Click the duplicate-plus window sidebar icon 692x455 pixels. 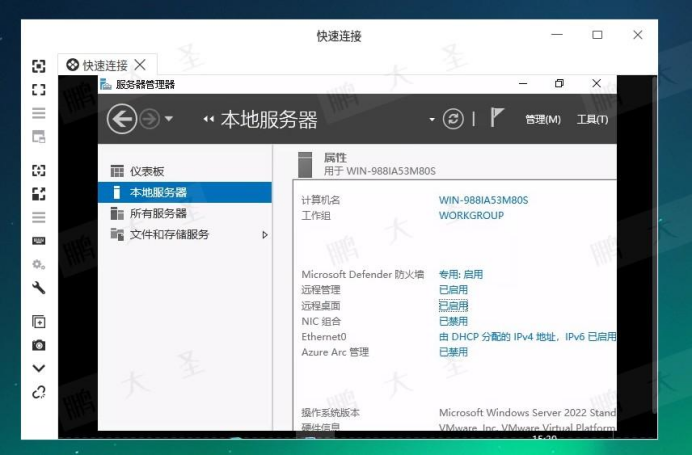pos(39,322)
